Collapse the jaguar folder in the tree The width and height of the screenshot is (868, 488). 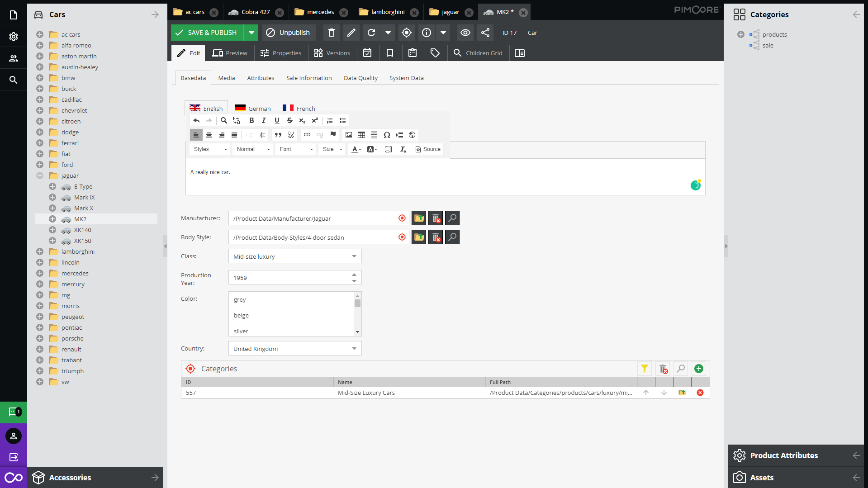(40, 175)
